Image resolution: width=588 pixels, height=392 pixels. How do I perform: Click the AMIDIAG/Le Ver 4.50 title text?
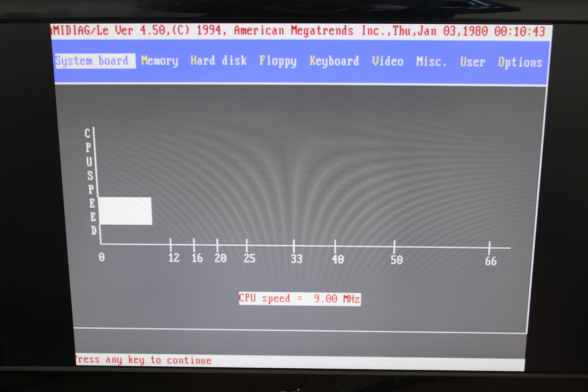tap(108, 30)
